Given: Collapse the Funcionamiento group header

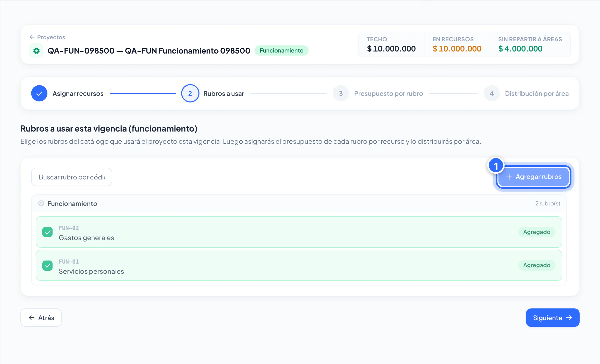Looking at the screenshot, I should 299,203.
